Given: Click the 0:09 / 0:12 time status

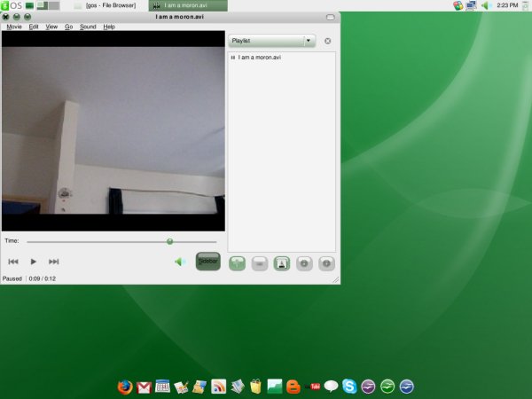Looking at the screenshot, I should click(42, 278).
